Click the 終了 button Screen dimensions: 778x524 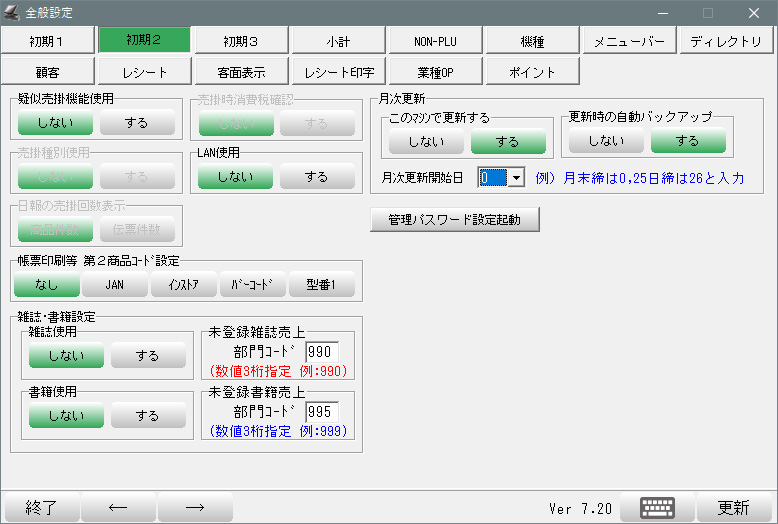click(41, 507)
